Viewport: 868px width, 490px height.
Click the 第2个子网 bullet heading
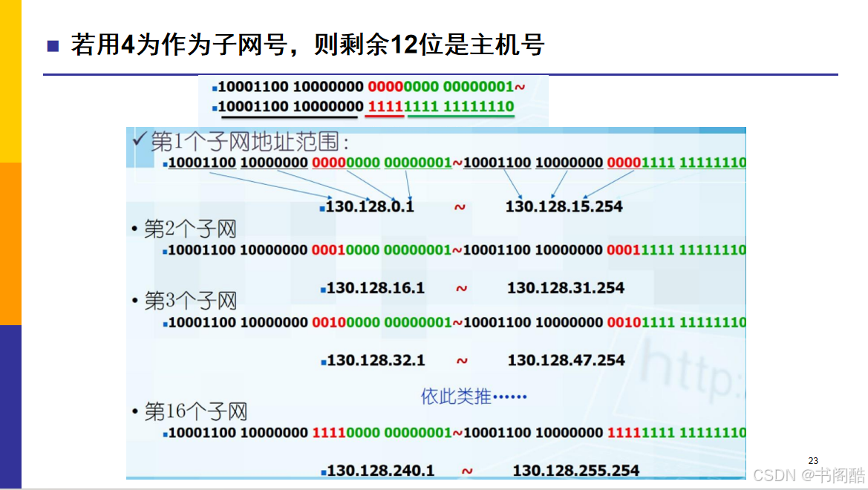[x=190, y=229]
